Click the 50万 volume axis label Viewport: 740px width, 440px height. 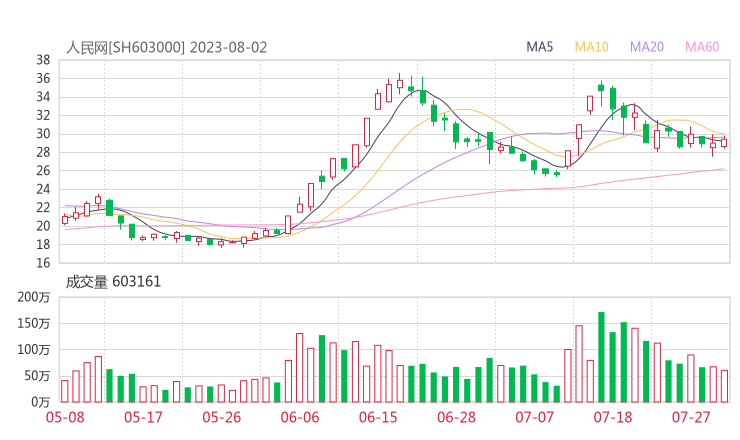tap(37, 376)
